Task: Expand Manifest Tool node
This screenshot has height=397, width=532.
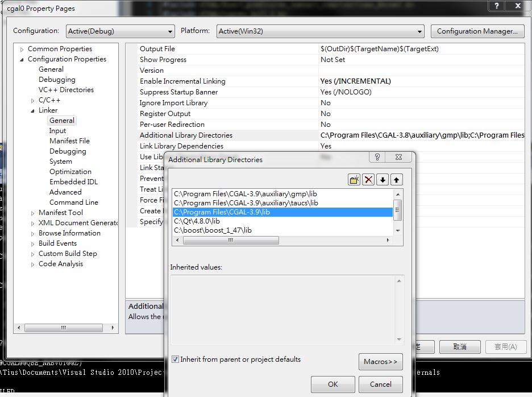Action: [x=32, y=213]
